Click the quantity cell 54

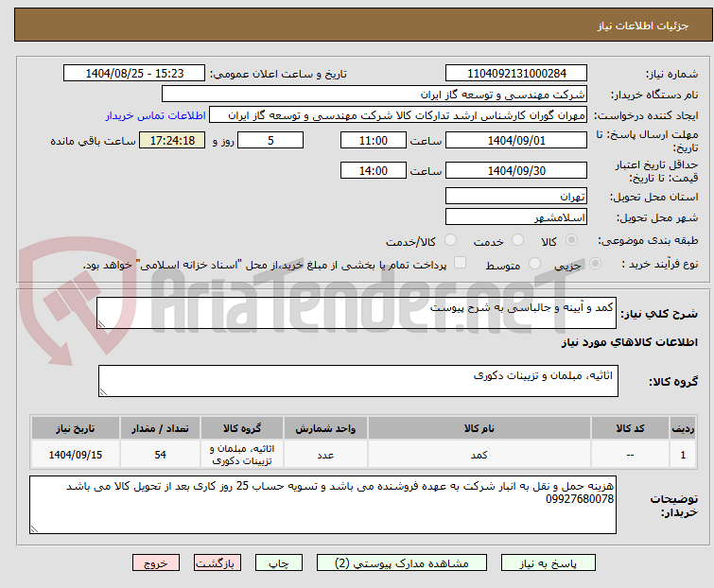pos(160,454)
